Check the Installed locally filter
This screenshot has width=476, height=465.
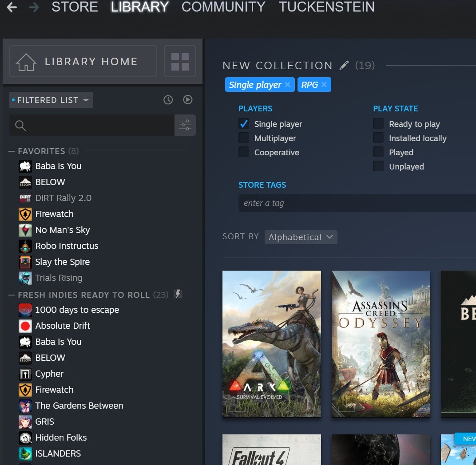[x=378, y=138]
